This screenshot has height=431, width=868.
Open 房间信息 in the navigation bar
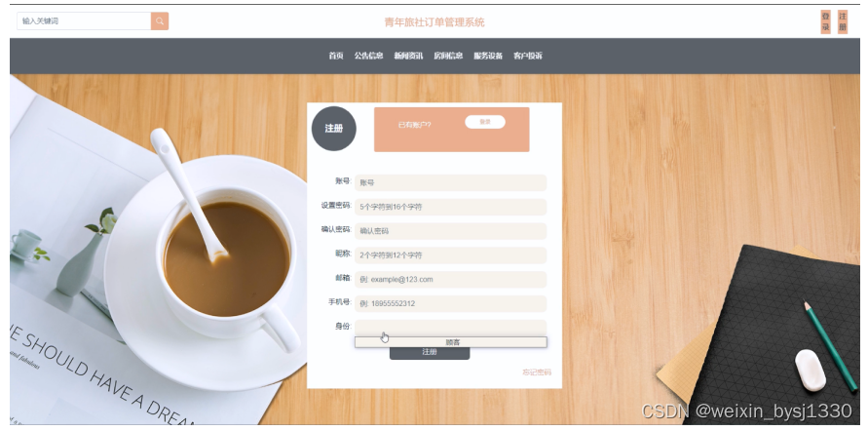click(448, 56)
